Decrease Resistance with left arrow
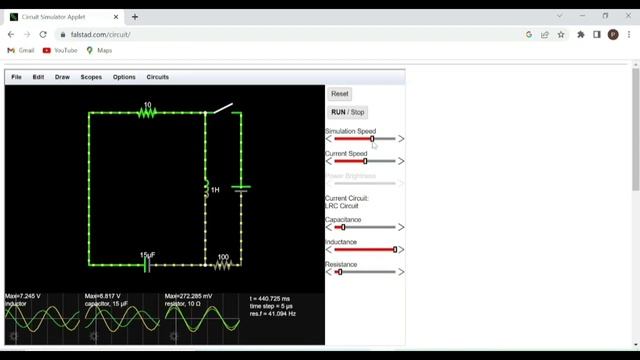This screenshot has height=360, width=640. click(x=329, y=272)
